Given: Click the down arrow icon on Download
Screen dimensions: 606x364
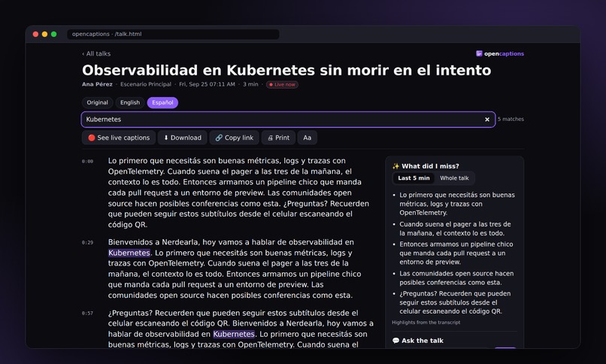Looking at the screenshot, I should [x=166, y=138].
